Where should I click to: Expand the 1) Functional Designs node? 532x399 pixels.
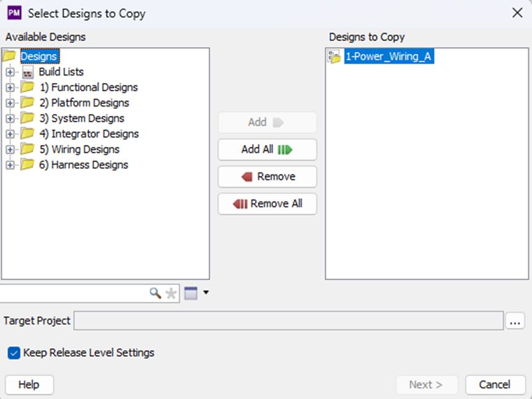click(9, 87)
